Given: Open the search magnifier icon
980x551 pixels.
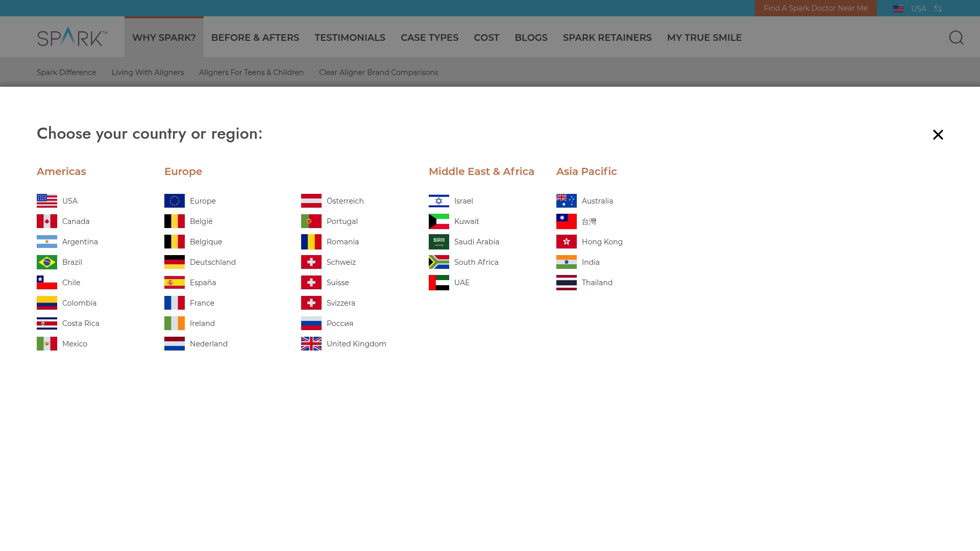Looking at the screenshot, I should tap(956, 38).
